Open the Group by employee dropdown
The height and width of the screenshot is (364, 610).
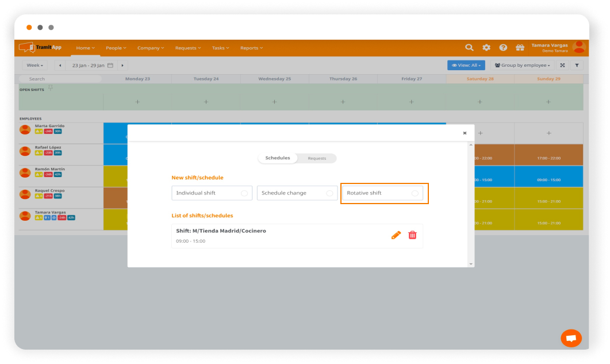(x=522, y=66)
